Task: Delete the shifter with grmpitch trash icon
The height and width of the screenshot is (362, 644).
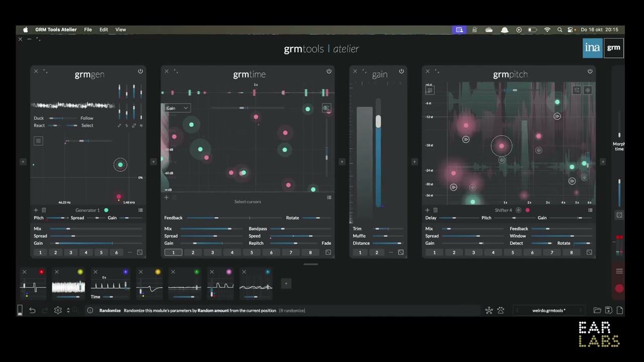Action: tap(436, 210)
